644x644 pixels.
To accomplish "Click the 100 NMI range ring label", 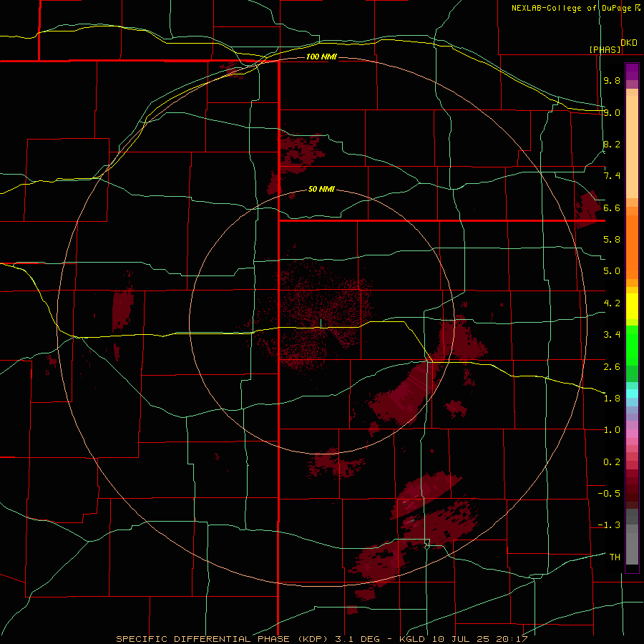I will [x=321, y=57].
